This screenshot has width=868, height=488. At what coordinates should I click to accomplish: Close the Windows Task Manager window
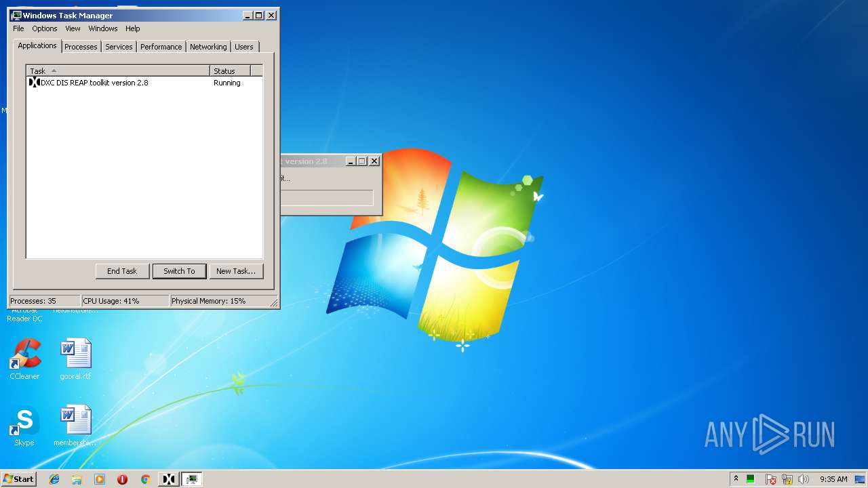pyautogui.click(x=271, y=15)
